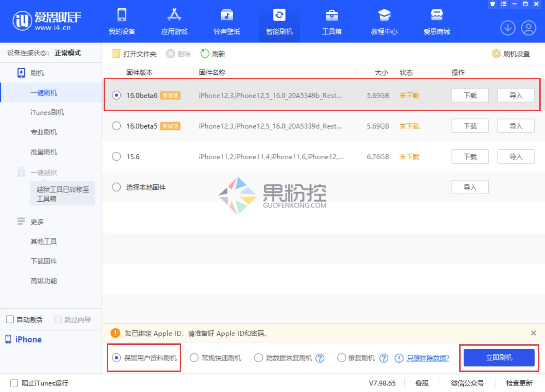Choose 常规快速刷机 flash mode
This screenshot has width=545, height=392.
tap(194, 357)
